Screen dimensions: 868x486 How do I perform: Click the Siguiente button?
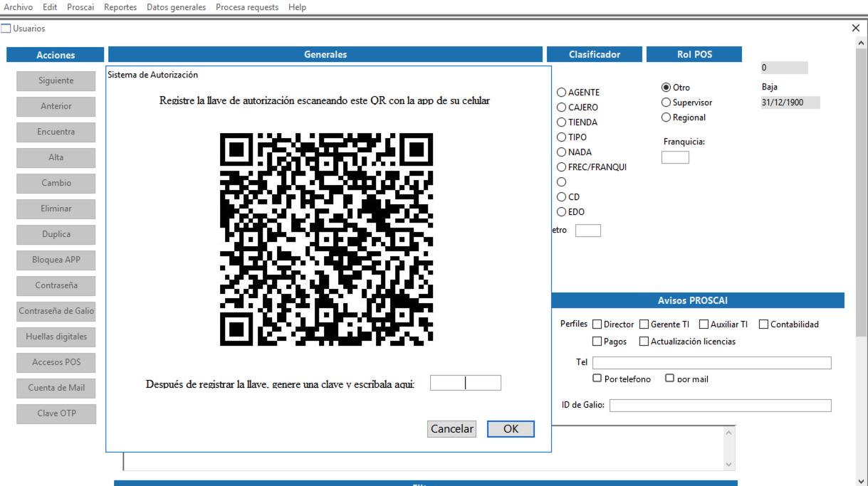(x=56, y=80)
